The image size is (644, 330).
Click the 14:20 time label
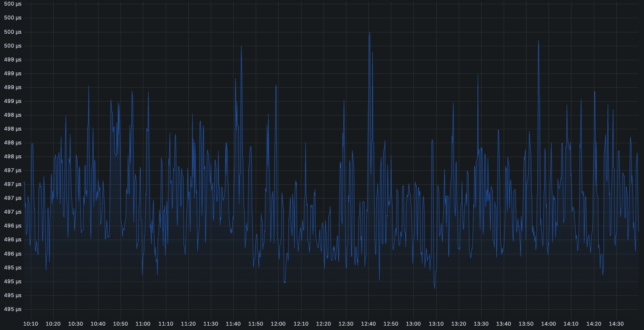tap(593, 324)
